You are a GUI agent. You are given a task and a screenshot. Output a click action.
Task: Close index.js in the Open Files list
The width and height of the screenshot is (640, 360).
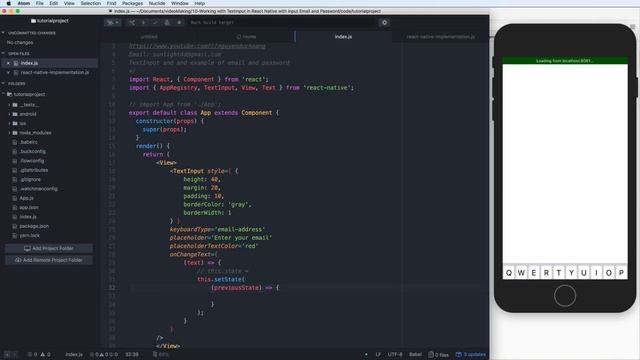8,63
